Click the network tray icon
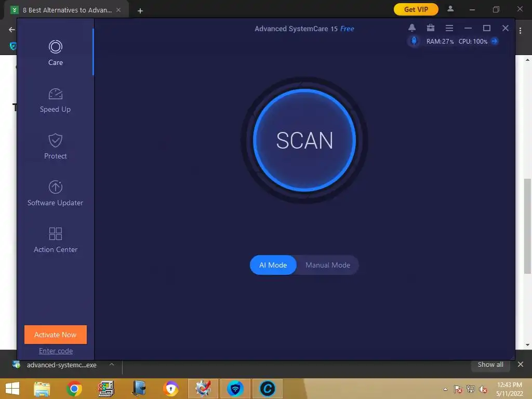The height and width of the screenshot is (399, 532). pyautogui.click(x=471, y=389)
